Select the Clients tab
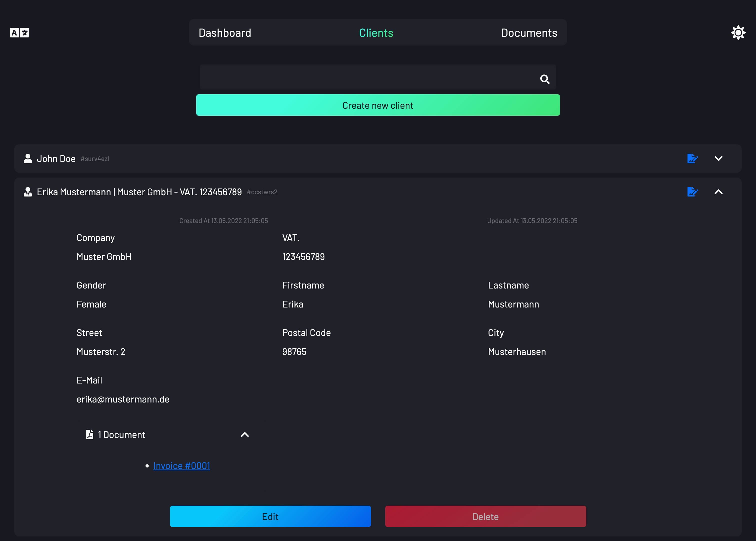The width and height of the screenshot is (756, 541). [x=376, y=33]
